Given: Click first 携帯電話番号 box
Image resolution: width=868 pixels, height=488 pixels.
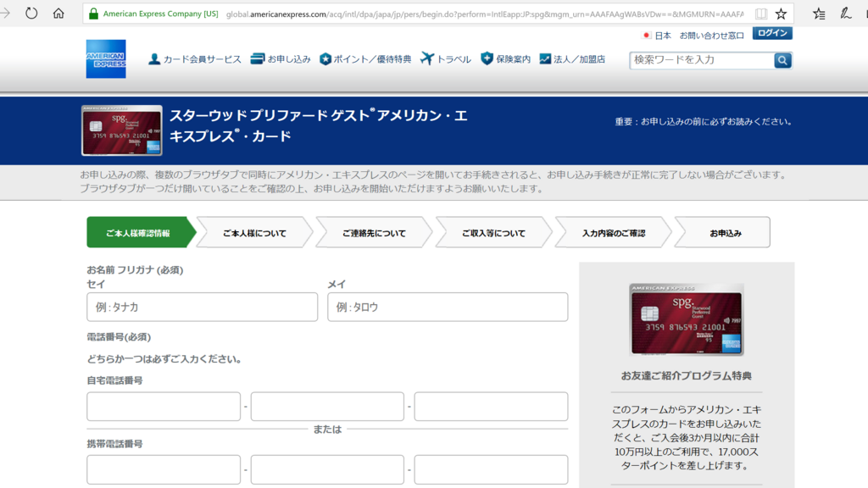Looking at the screenshot, I should (164, 469).
